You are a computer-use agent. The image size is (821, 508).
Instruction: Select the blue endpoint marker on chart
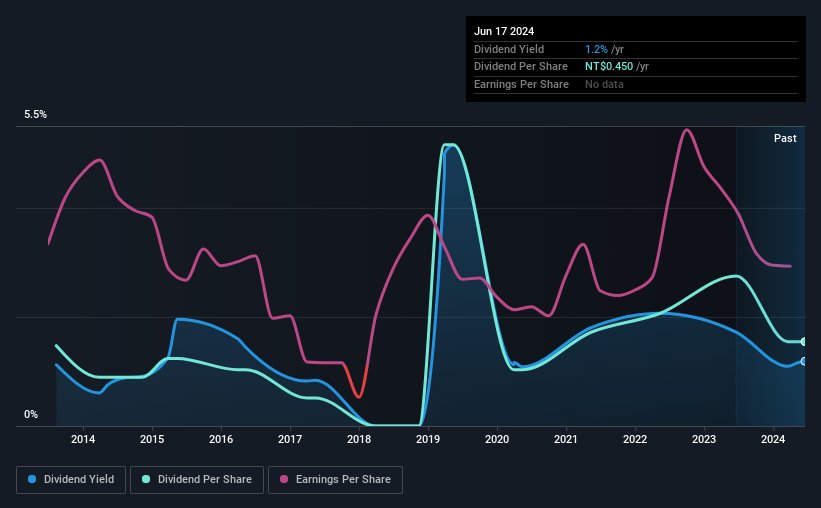pyautogui.click(x=803, y=361)
